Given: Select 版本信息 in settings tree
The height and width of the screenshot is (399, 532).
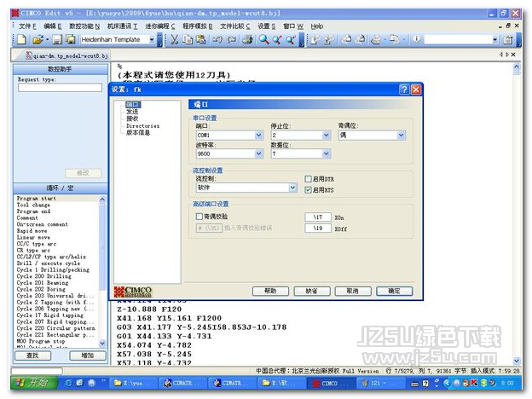Looking at the screenshot, I should (x=138, y=132).
